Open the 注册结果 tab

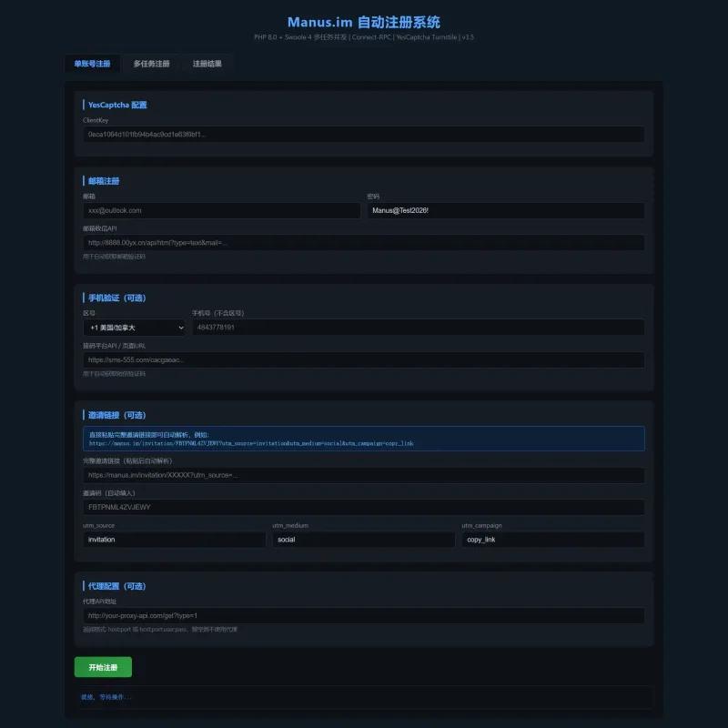pyautogui.click(x=207, y=64)
